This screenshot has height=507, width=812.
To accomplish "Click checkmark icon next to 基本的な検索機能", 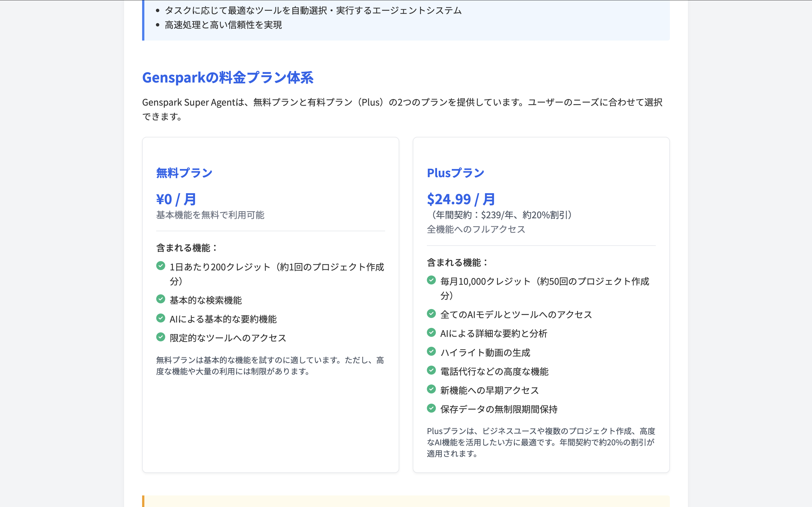I will click(161, 299).
